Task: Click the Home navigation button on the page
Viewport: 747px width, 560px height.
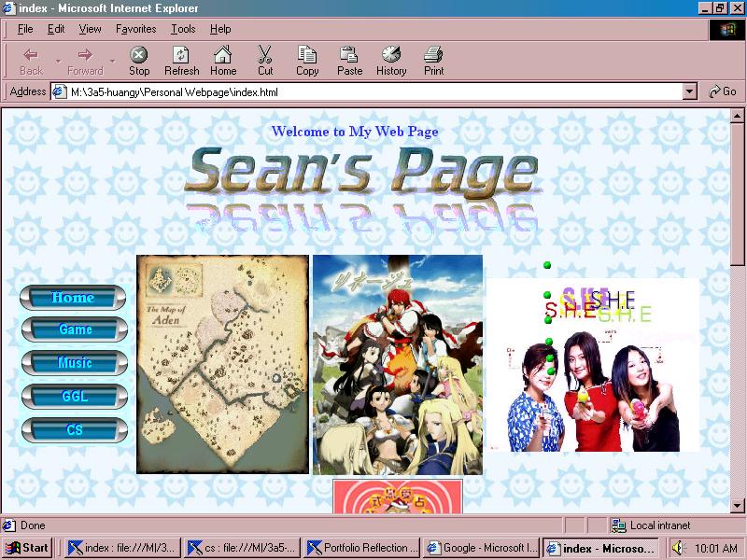Action: point(73,298)
